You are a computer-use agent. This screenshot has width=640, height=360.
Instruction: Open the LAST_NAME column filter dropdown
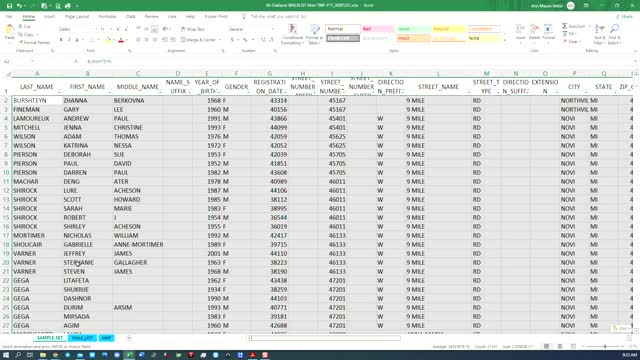tap(60, 91)
